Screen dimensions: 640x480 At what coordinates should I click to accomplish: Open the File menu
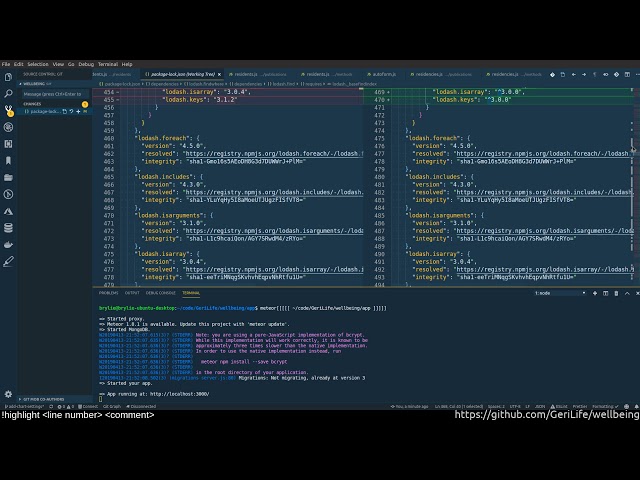pyautogui.click(x=6, y=64)
